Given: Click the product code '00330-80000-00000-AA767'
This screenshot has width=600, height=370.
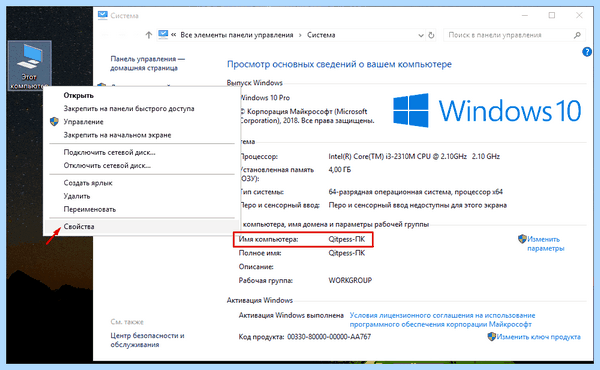Looking at the screenshot, I should (x=329, y=337).
